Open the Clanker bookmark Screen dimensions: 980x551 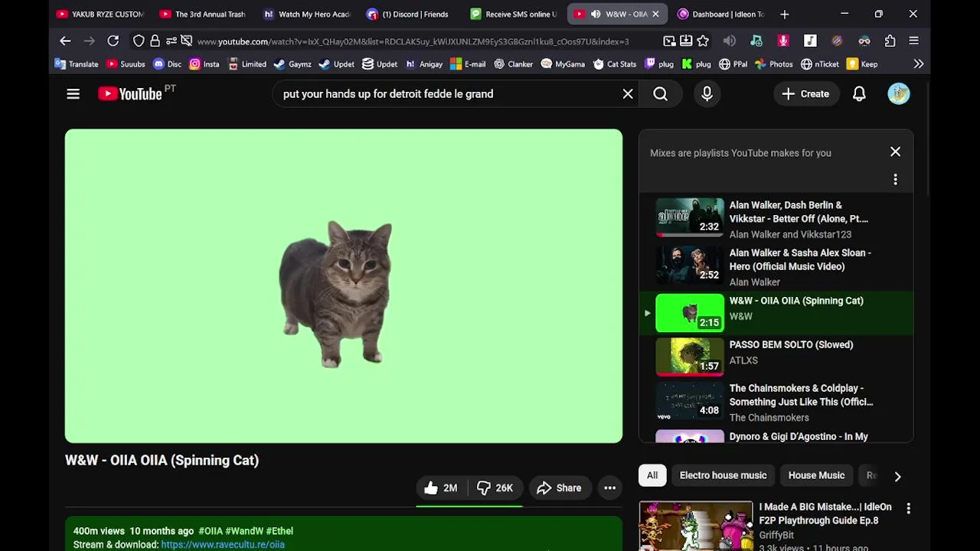[513, 64]
